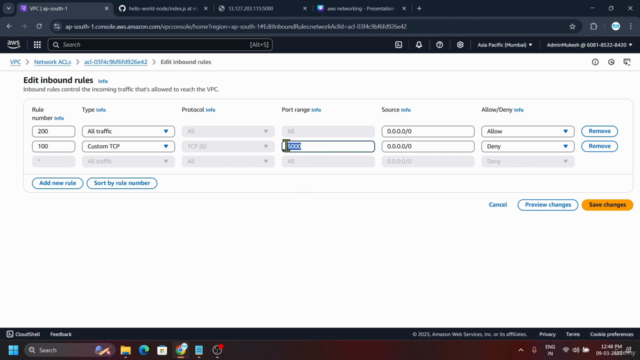The image size is (640, 360).
Task: Click Network ACLs breadcrumb link
Action: click(x=52, y=62)
